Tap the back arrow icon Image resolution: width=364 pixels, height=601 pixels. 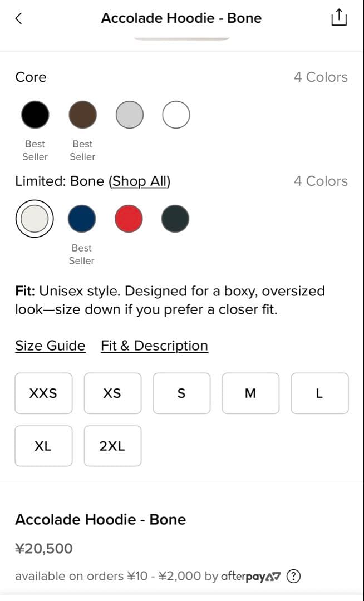click(19, 18)
